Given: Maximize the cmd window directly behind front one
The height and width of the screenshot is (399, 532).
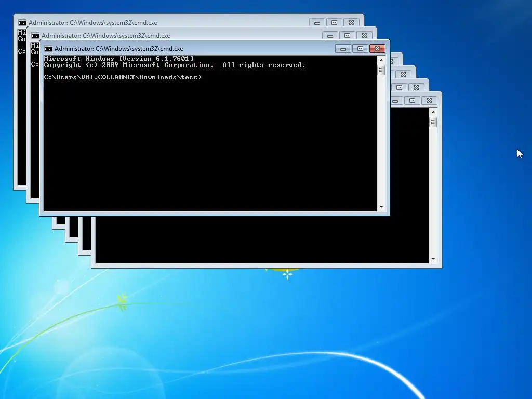Looking at the screenshot, I should point(347,36).
